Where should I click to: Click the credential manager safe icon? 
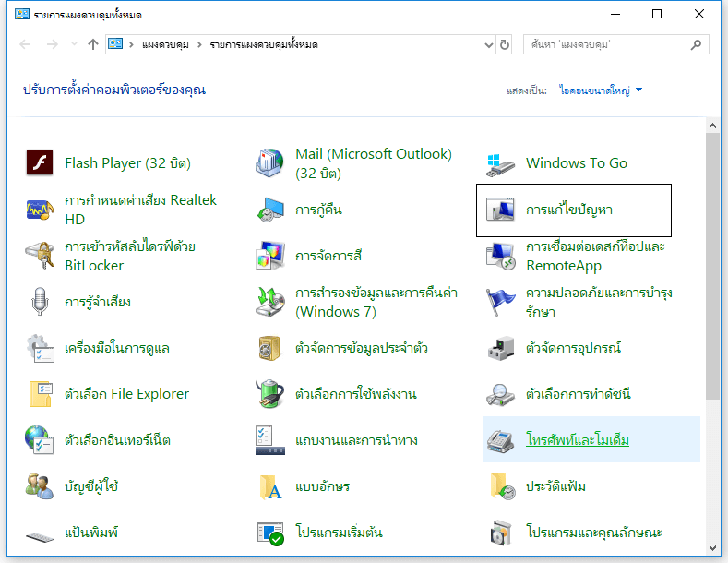coord(269,348)
